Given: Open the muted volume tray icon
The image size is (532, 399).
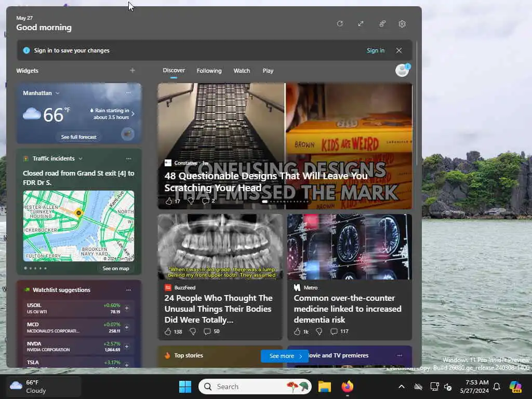Looking at the screenshot, I should [448, 387].
